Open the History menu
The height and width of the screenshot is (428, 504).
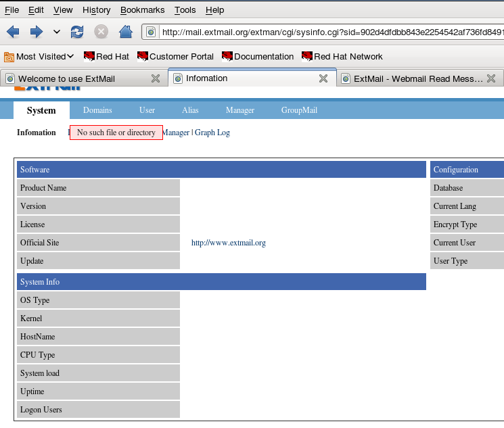(97, 10)
